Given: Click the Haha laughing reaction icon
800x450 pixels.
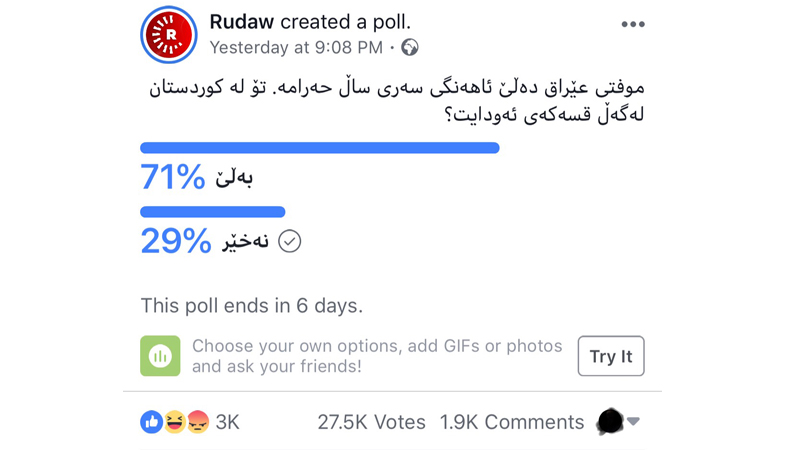Looking at the screenshot, I should pos(174,422).
